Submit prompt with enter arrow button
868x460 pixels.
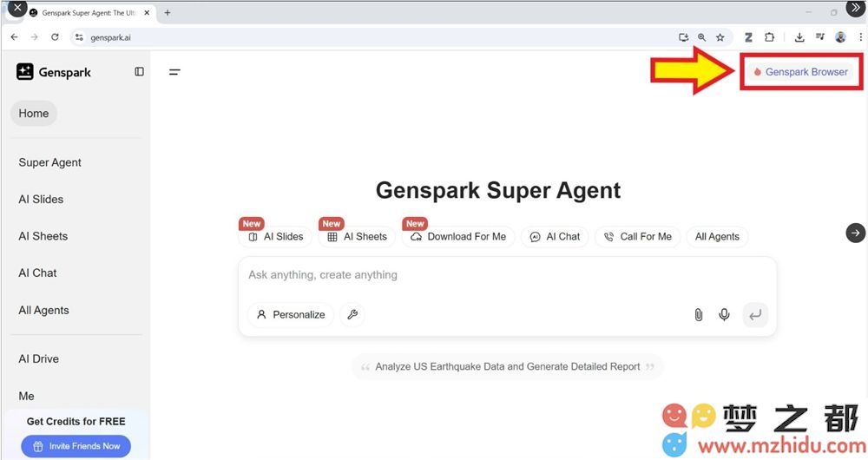pos(755,315)
